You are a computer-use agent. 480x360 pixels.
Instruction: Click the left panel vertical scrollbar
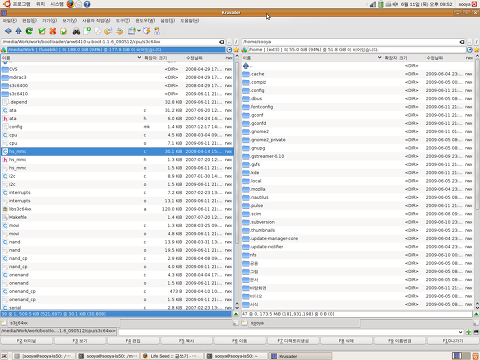(x=237, y=182)
